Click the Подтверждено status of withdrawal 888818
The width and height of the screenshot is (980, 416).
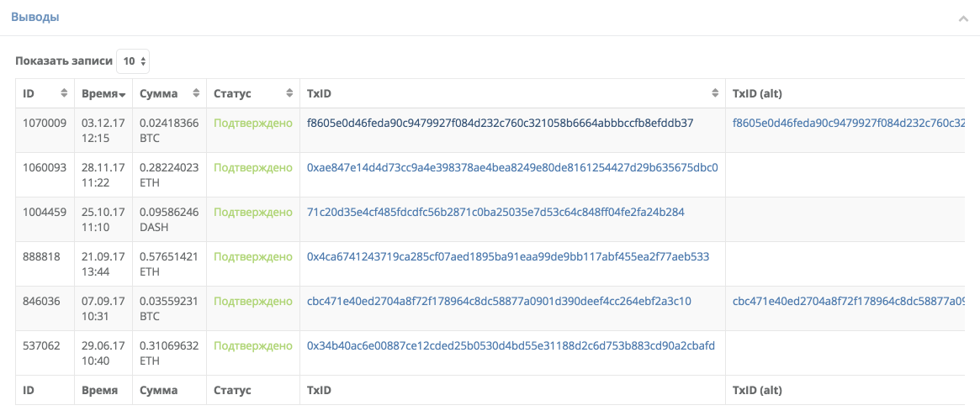[252, 256]
